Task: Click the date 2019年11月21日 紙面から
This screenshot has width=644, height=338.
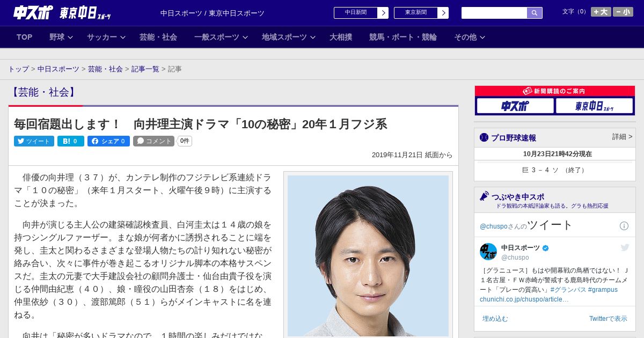Action: [412, 155]
